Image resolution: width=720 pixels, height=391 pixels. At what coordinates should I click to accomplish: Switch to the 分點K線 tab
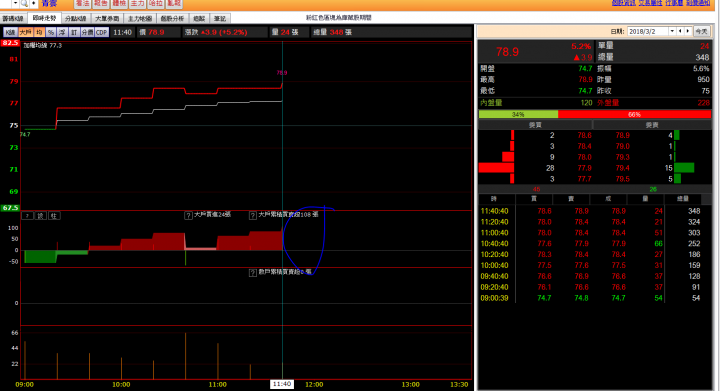[x=76, y=19]
